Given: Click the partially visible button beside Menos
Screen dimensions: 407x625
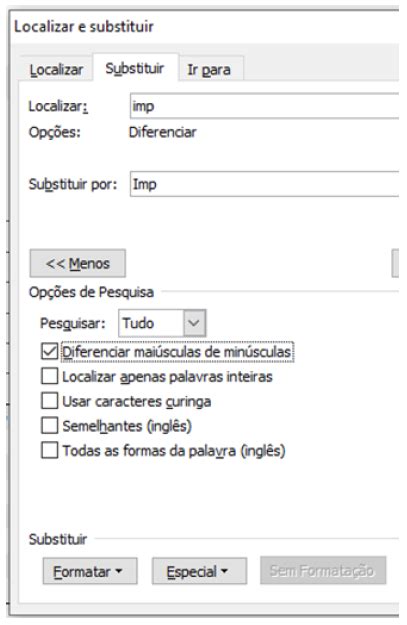Looking at the screenshot, I should click(x=395, y=263).
